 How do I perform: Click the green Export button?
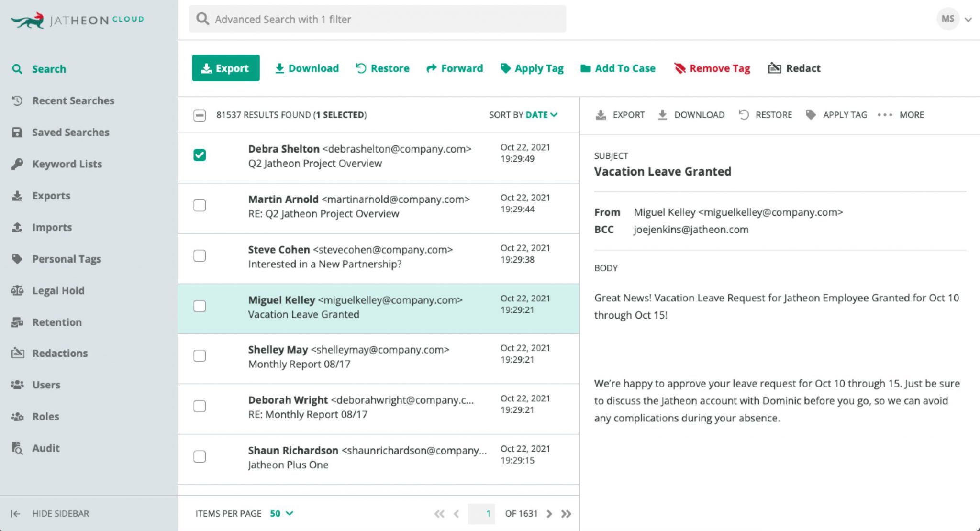tap(226, 68)
